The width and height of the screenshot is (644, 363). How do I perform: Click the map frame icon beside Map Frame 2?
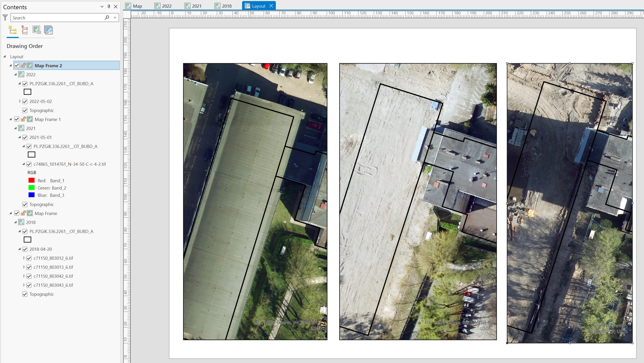pos(30,66)
